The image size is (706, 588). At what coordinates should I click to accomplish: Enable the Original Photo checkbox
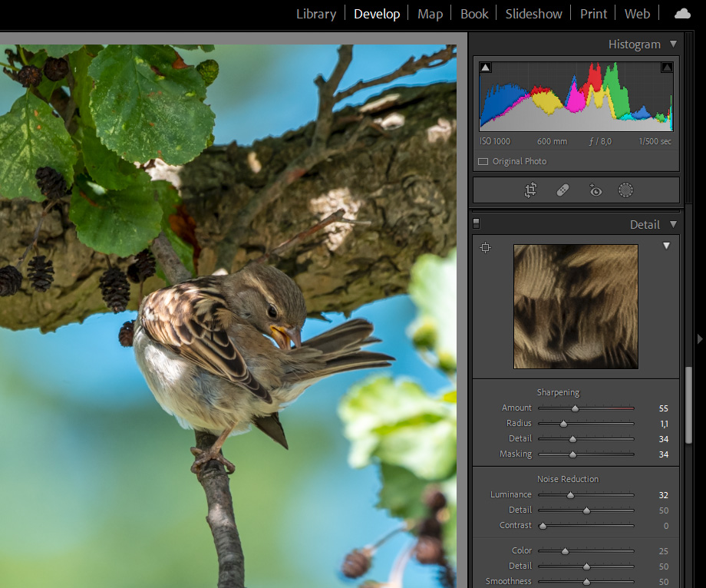click(483, 162)
